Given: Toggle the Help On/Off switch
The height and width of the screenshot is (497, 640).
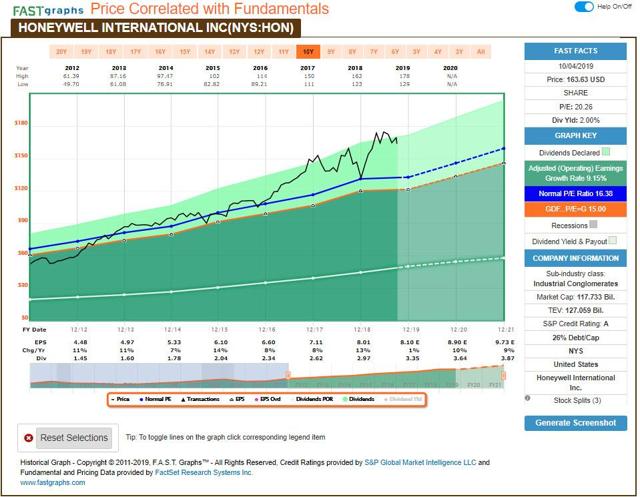Looking at the screenshot, I should point(584,7).
